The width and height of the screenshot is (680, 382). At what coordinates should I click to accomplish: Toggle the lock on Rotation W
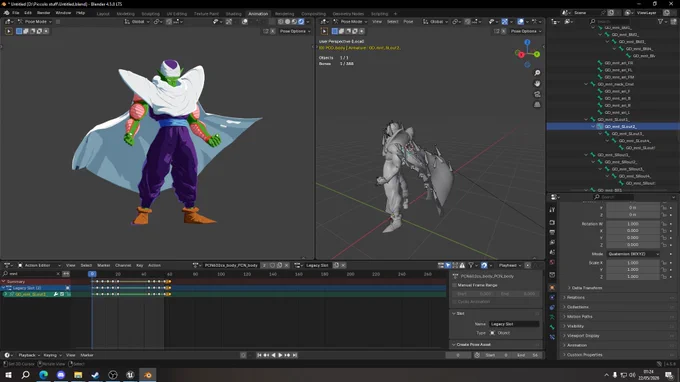(664, 224)
